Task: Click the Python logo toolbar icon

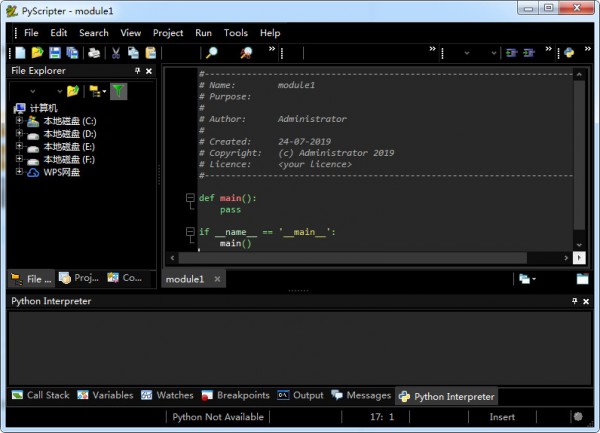Action: coord(569,53)
